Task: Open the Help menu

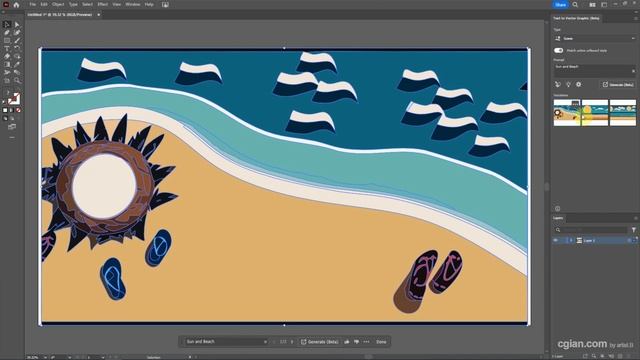Action: click(149, 4)
